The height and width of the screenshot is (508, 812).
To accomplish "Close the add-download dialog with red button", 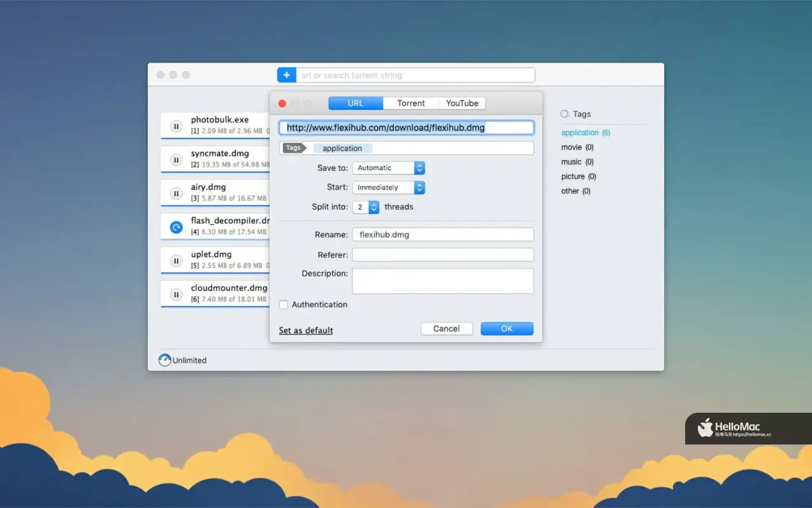I will (282, 104).
